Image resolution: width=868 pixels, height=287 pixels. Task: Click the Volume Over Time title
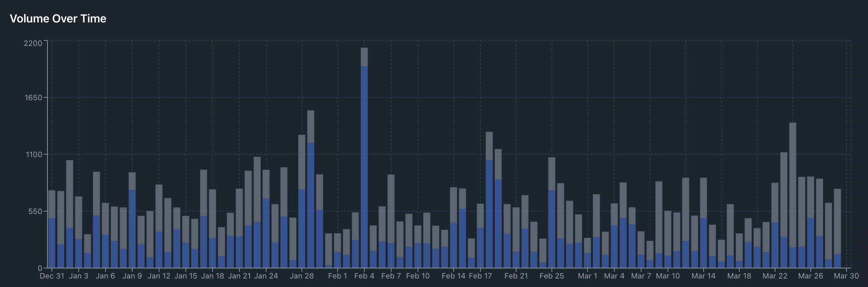click(x=58, y=19)
